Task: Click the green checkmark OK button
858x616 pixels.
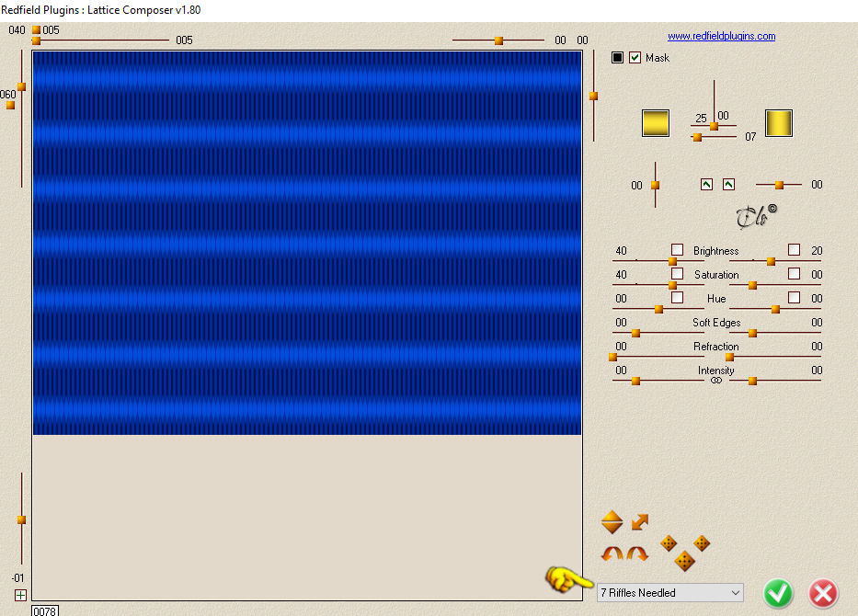Action: click(778, 593)
